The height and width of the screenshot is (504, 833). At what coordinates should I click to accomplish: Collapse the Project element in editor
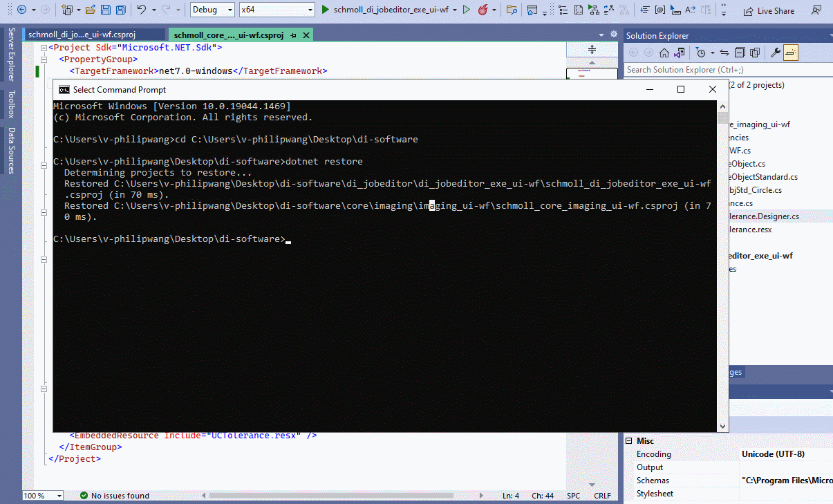(43, 48)
